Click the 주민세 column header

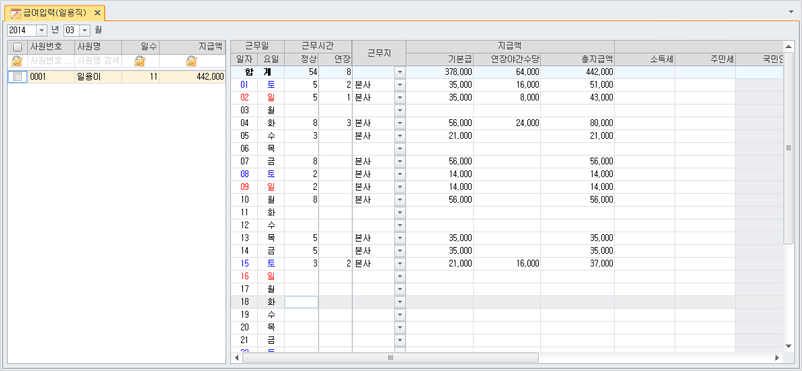[705, 59]
